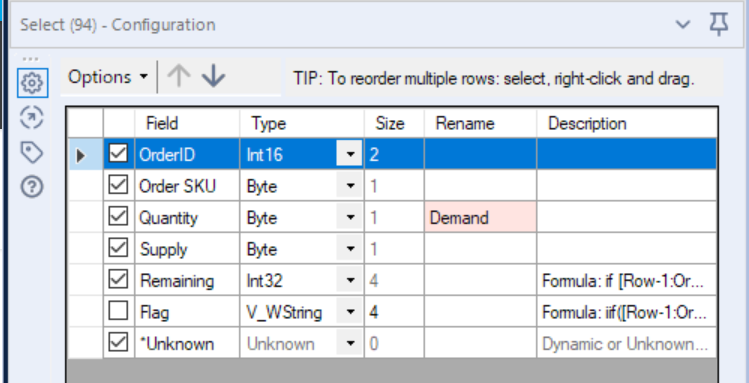Click the V_WString type value
The width and height of the screenshot is (749, 383).
284,312
